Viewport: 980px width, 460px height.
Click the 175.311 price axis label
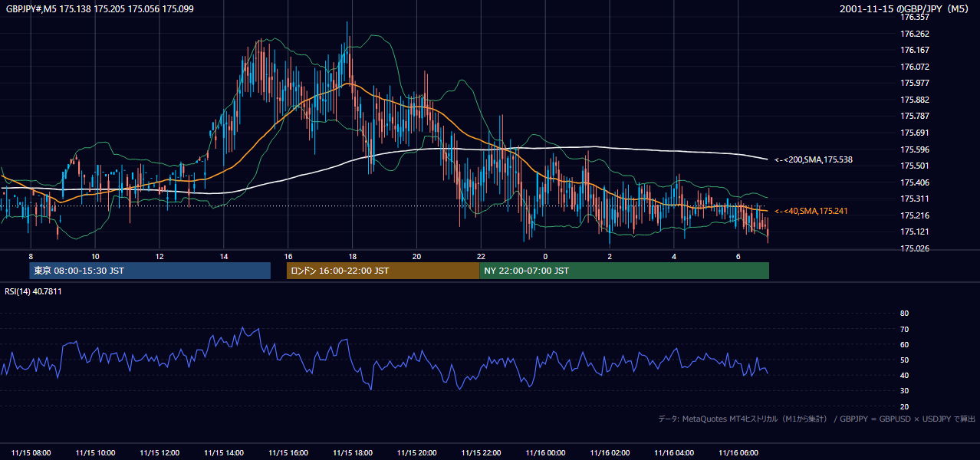[x=915, y=199]
